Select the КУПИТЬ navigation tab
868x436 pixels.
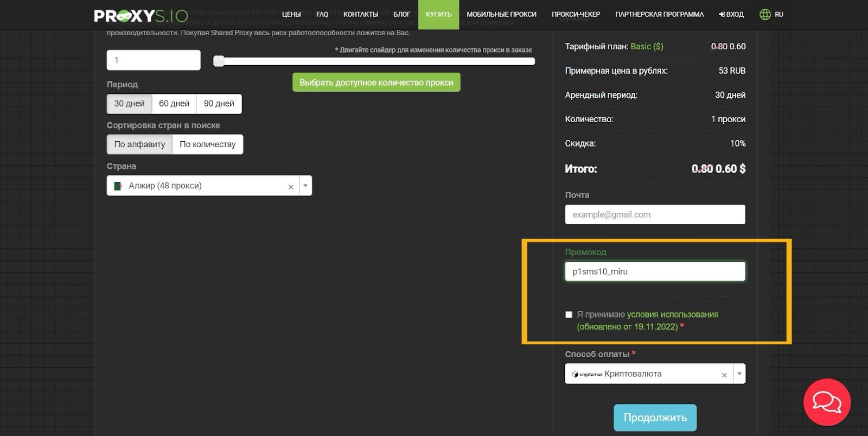(439, 15)
